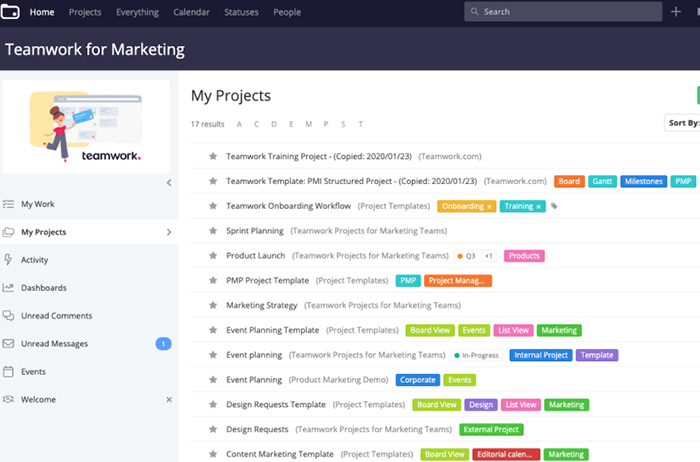Star the PMI Structured Project template
Viewport: 700px width, 462px height.
click(x=213, y=181)
